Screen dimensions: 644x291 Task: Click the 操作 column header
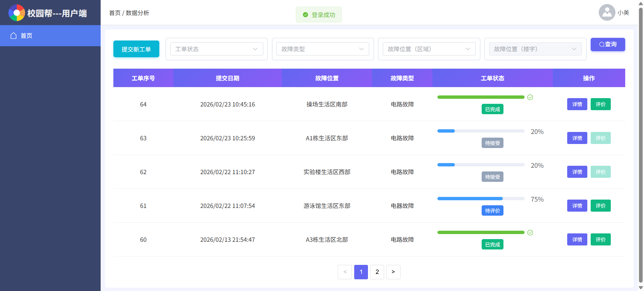[589, 78]
